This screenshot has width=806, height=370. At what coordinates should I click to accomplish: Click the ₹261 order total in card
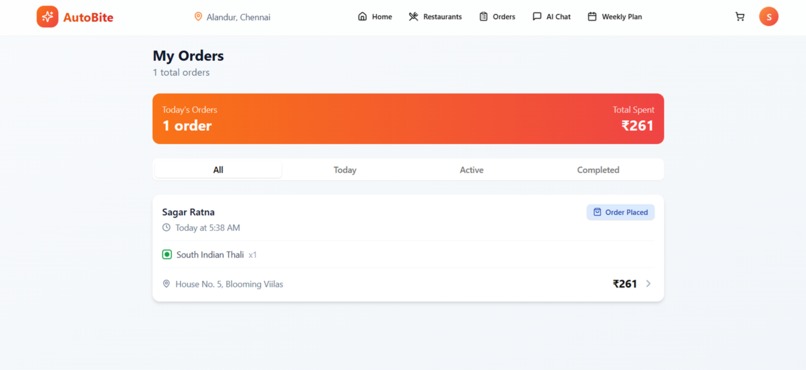[x=625, y=284]
